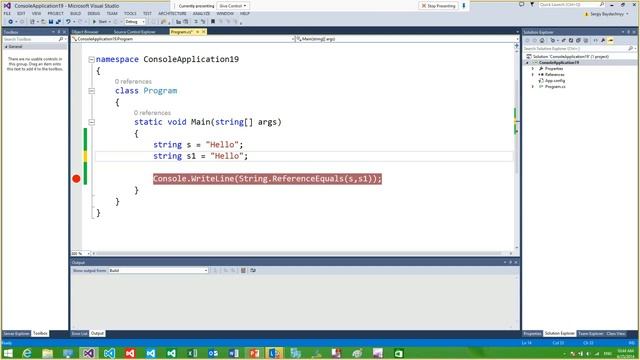Click Solution Explorer Home icon
This screenshot has width=640, height=360.
tap(542, 40)
